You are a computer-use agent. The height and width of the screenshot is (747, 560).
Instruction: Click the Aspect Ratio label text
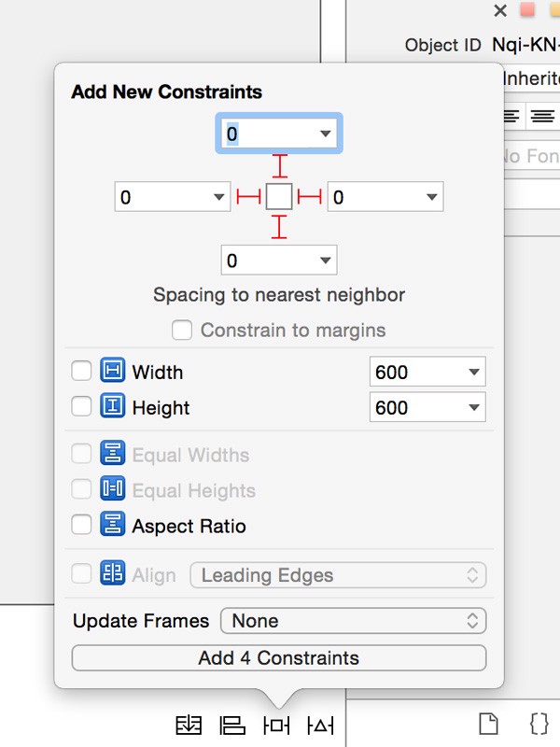coord(189,526)
